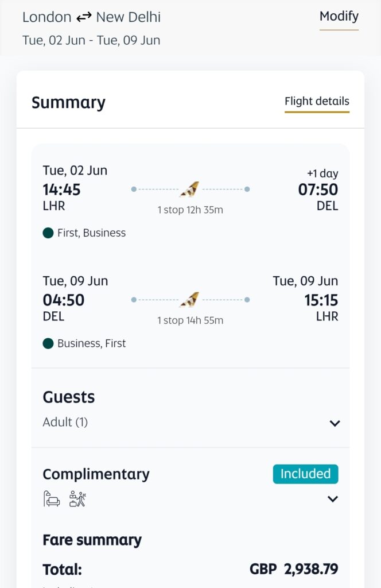Expand the Guests section chevron
The image size is (381, 588).
[335, 423]
